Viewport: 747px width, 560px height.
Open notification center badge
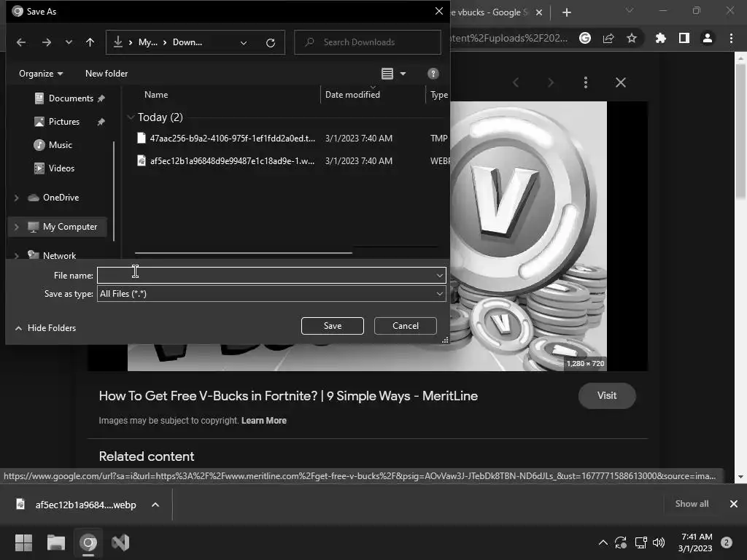[726, 542]
